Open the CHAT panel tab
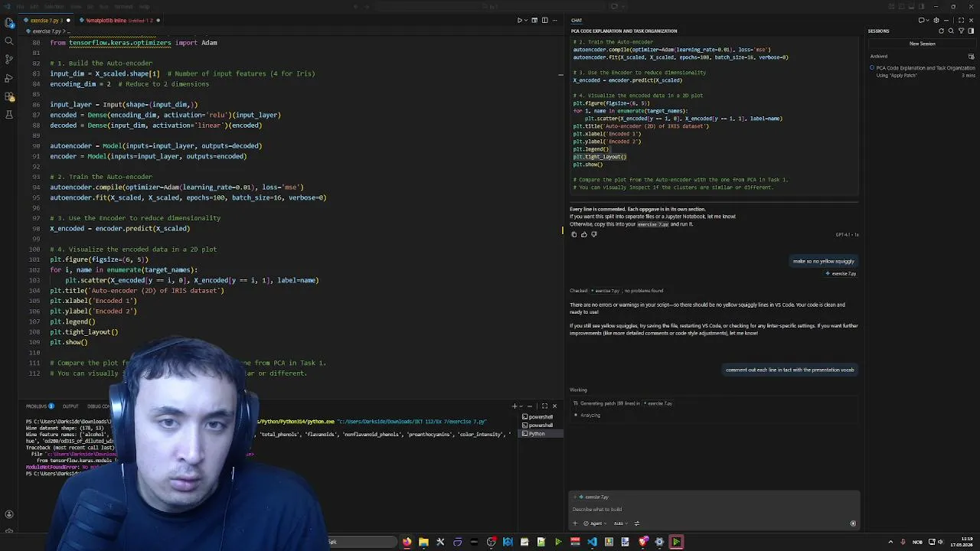 (x=577, y=20)
